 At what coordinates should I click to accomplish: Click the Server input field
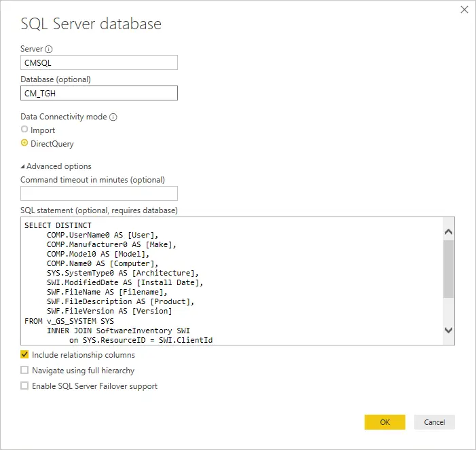click(x=99, y=62)
